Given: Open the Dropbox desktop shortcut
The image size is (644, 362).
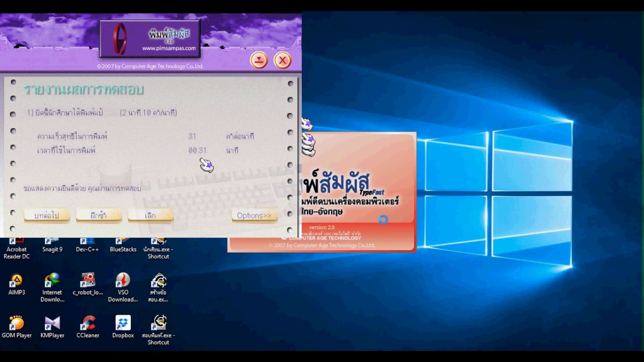Looking at the screenshot, I should pyautogui.click(x=123, y=327).
